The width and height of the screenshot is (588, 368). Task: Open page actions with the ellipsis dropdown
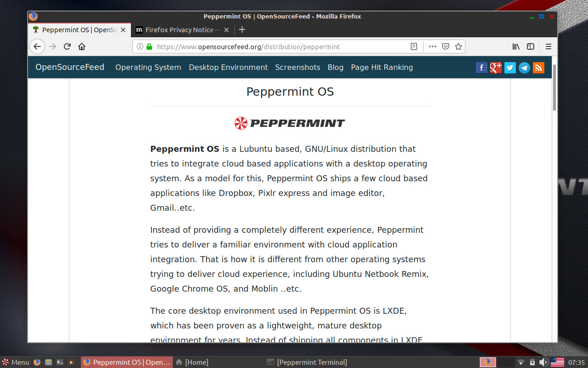[432, 46]
